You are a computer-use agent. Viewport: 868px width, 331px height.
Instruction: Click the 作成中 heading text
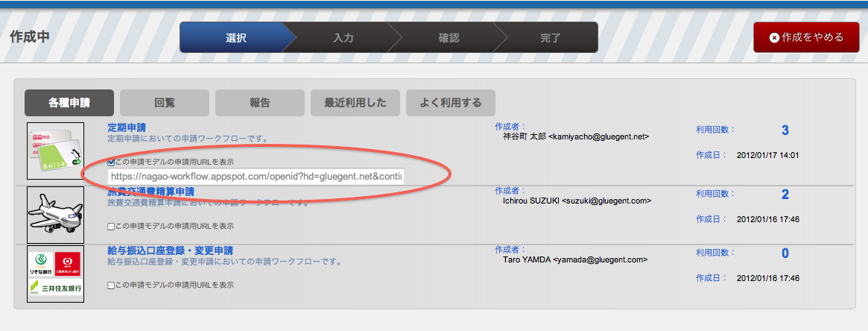pyautogui.click(x=30, y=37)
